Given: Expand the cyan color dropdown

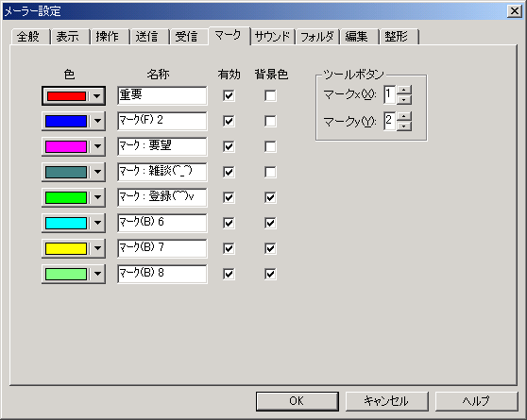Looking at the screenshot, I should pyautogui.click(x=97, y=223).
